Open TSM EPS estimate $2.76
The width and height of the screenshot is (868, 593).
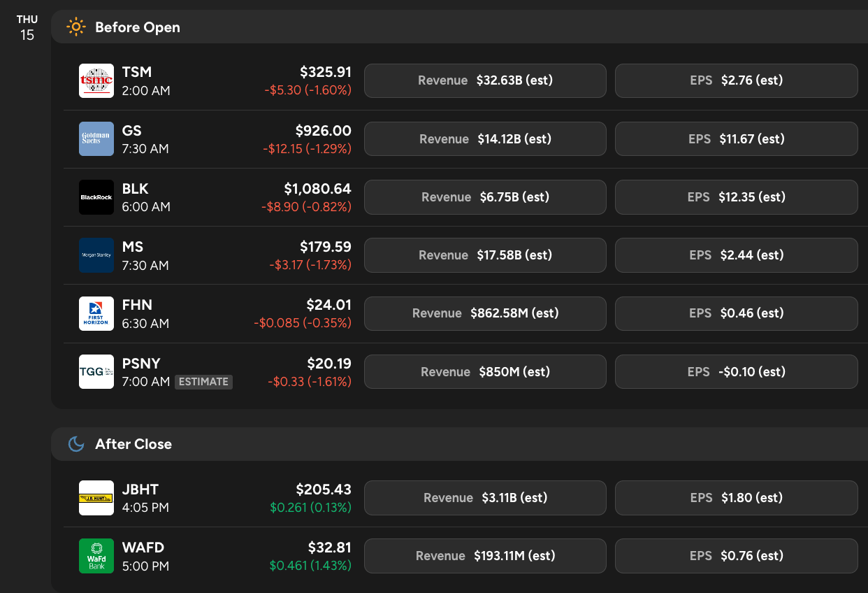point(736,80)
